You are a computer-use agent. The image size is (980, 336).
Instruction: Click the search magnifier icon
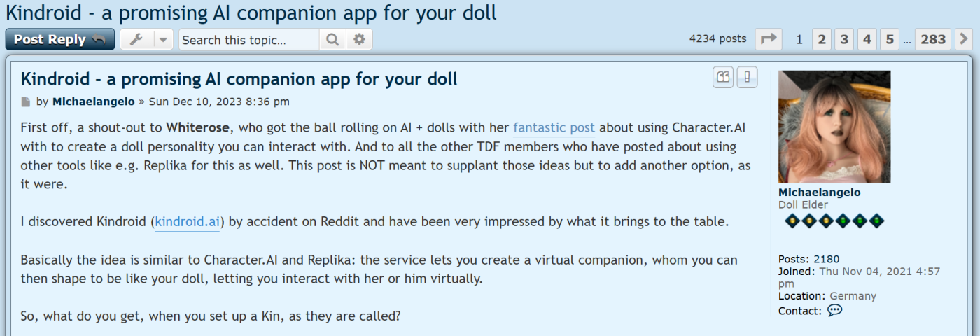coord(333,39)
